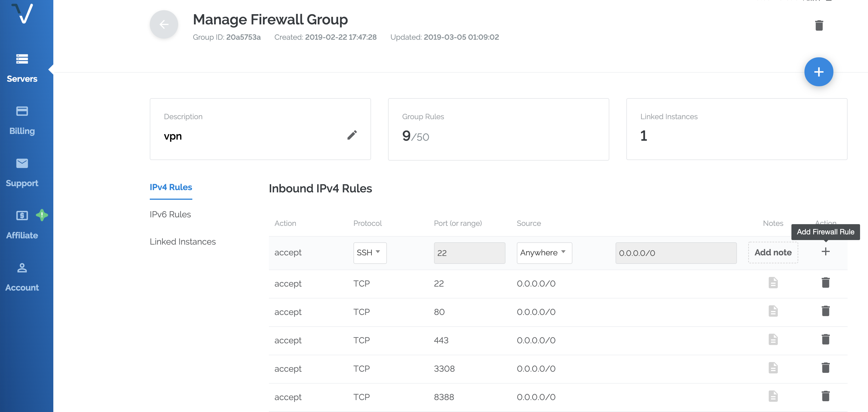Click the vpn description text
Screen dimensions: 868x412
(x=173, y=136)
